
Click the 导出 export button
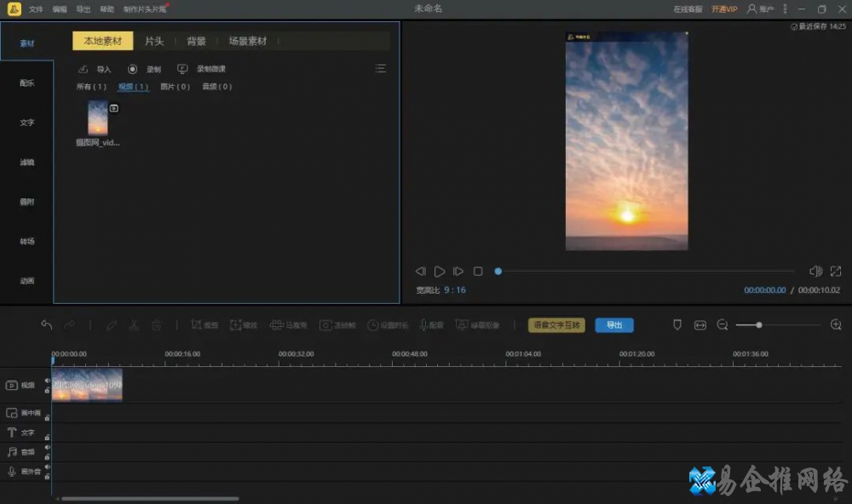pos(614,324)
